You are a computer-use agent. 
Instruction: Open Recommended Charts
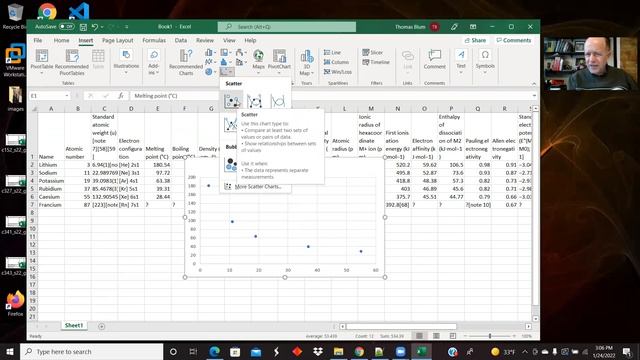coord(186,62)
